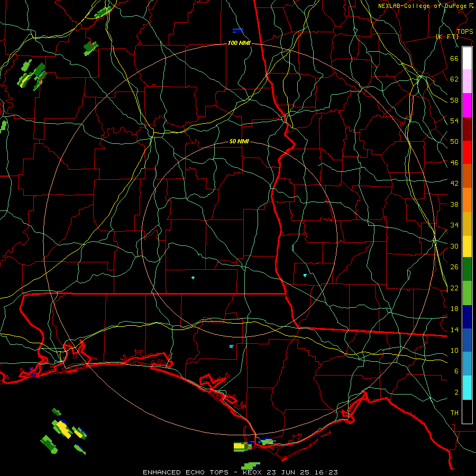The width and height of the screenshot is (476, 476).
Task: Click the '66' legend value
Action: pyautogui.click(x=454, y=58)
